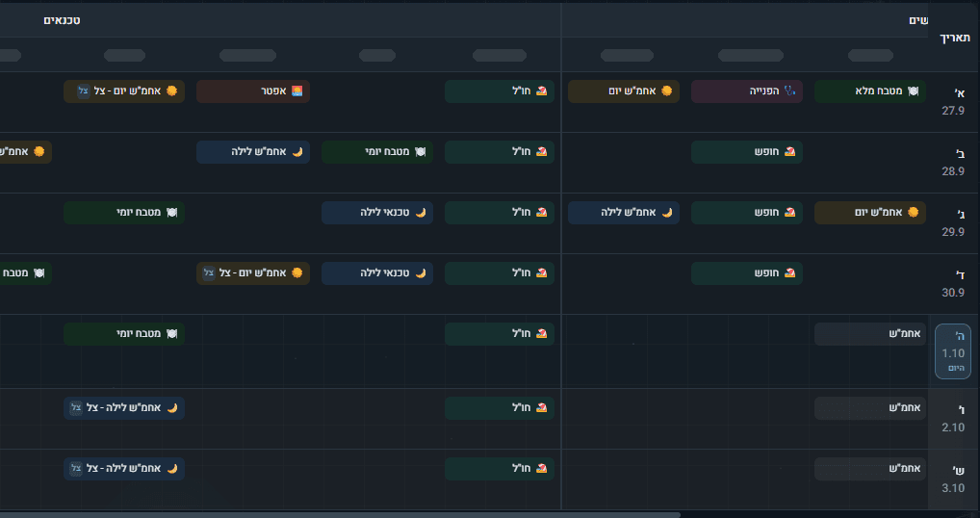Select the date cell ו' 2.10
Image resolution: width=980 pixels, height=518 pixels.
(x=954, y=419)
